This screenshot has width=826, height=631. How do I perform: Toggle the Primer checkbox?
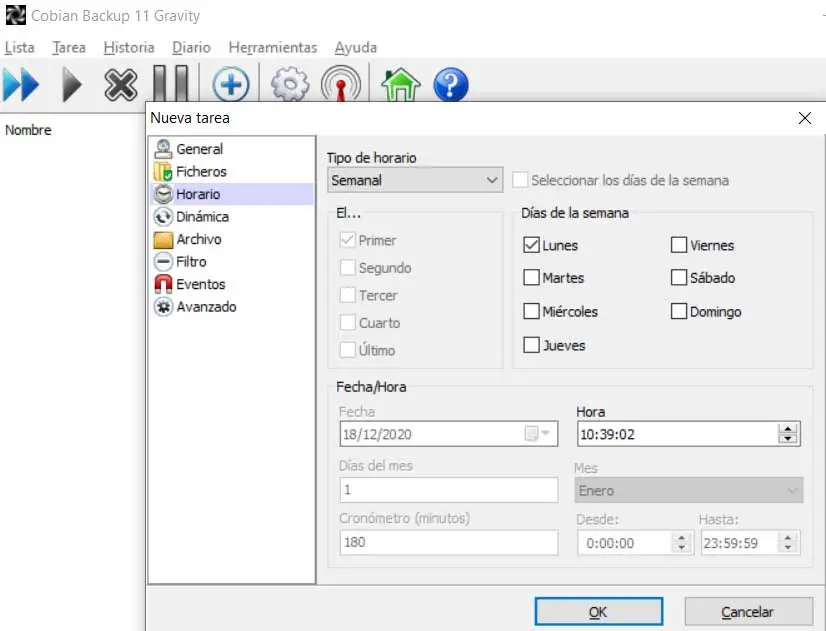tap(348, 240)
